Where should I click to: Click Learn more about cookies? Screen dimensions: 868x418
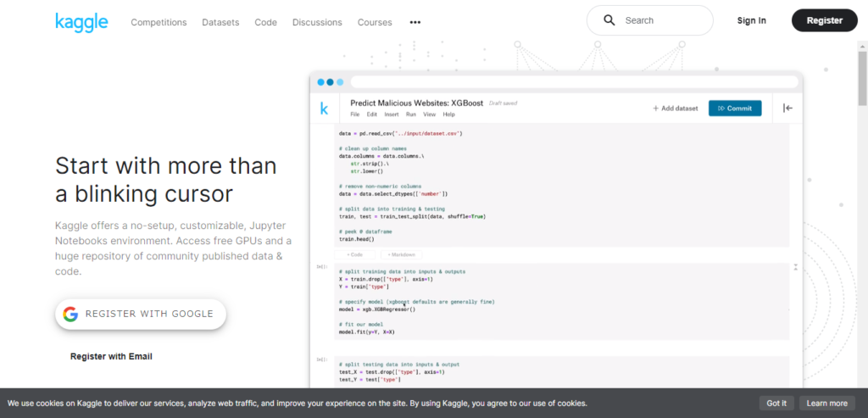[x=827, y=403]
